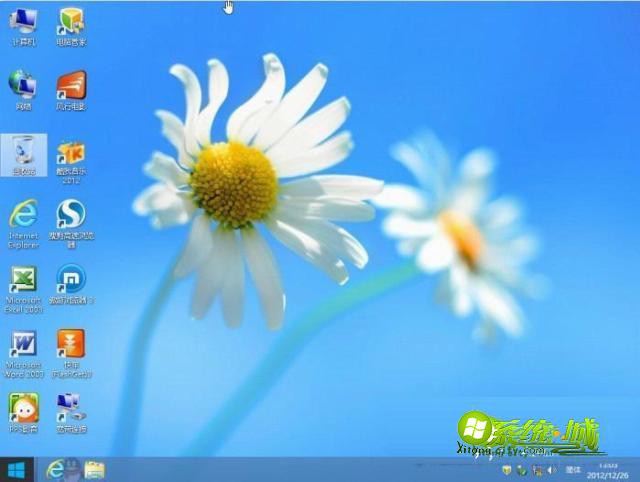Open the FlashGet (快车) download shortcut
Screen dimensions: 640x482
point(71,353)
